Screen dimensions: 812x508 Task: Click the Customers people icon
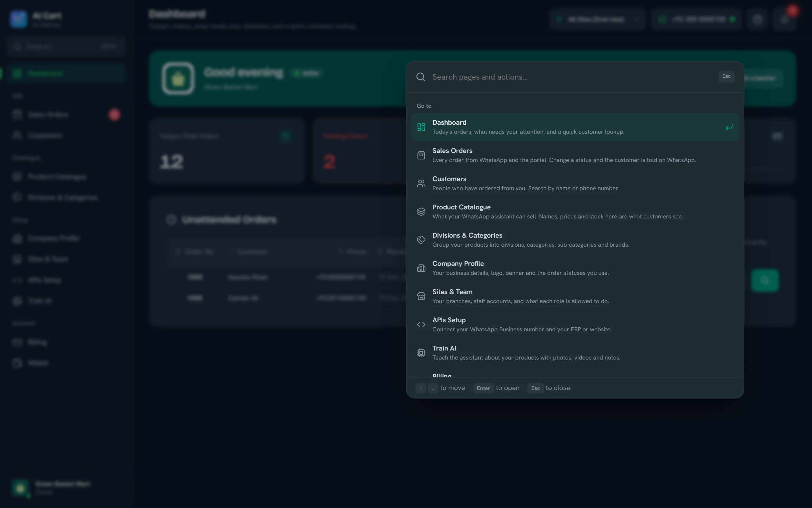(421, 183)
